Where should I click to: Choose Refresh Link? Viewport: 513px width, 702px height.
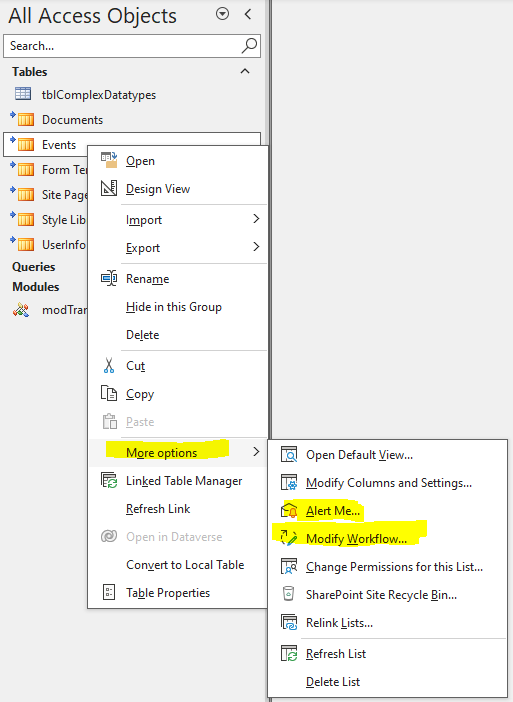(x=158, y=509)
